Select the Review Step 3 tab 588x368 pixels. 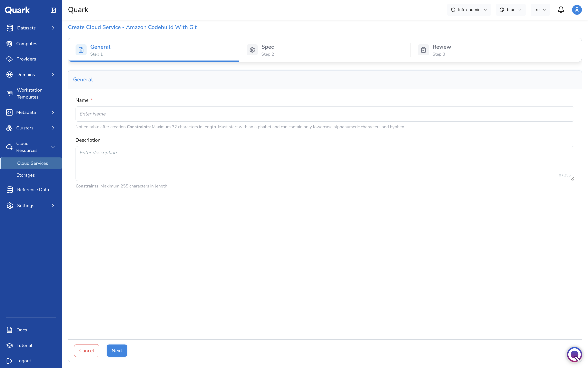(x=496, y=50)
